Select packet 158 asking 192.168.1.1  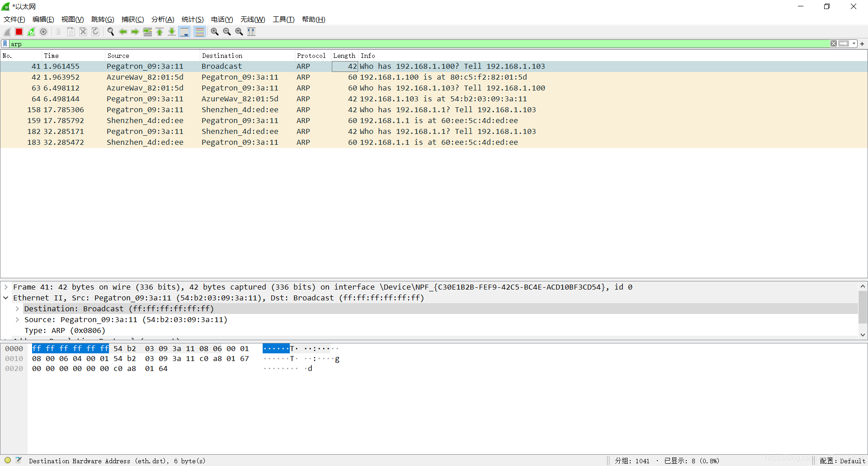(434, 109)
